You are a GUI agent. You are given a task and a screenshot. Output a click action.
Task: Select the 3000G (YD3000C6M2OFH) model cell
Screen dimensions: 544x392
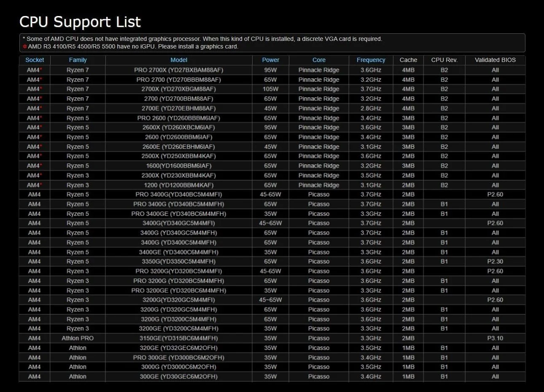tap(179, 367)
